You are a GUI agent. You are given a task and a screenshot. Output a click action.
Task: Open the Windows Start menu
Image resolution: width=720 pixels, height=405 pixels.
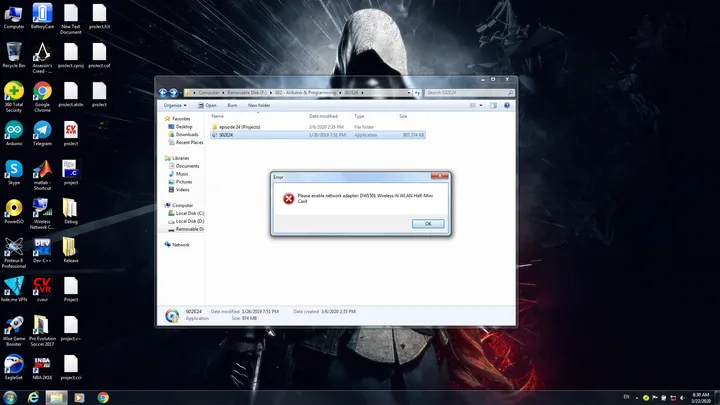tap(10, 397)
